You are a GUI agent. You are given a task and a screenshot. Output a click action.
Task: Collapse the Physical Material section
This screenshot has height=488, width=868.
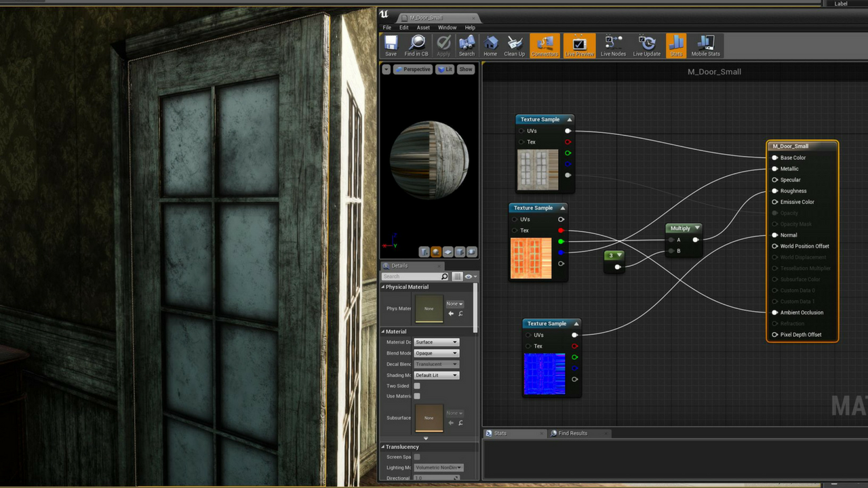tap(383, 287)
